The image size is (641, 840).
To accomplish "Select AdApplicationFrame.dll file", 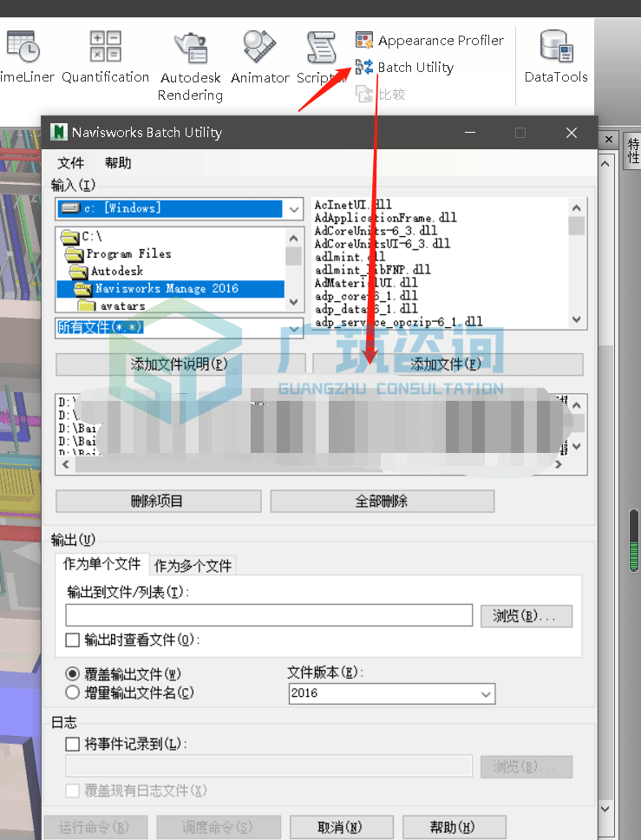I will coord(385,218).
